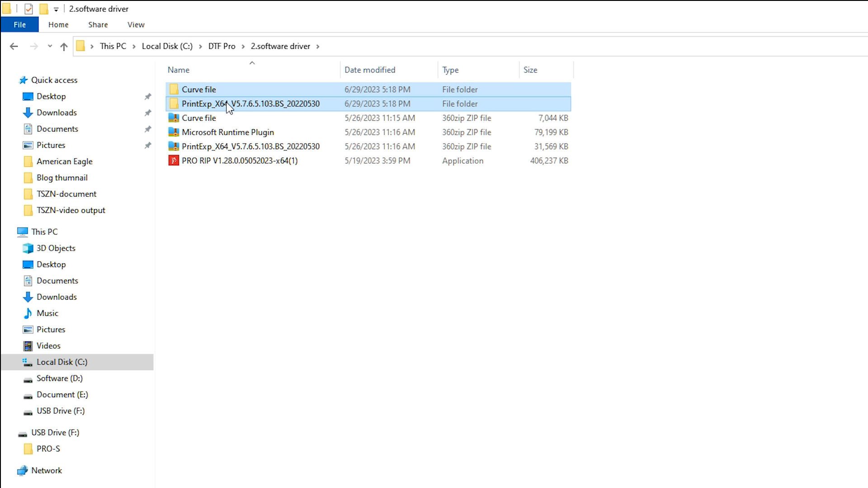Click USB Drive (F:) under This PC

coord(61,411)
